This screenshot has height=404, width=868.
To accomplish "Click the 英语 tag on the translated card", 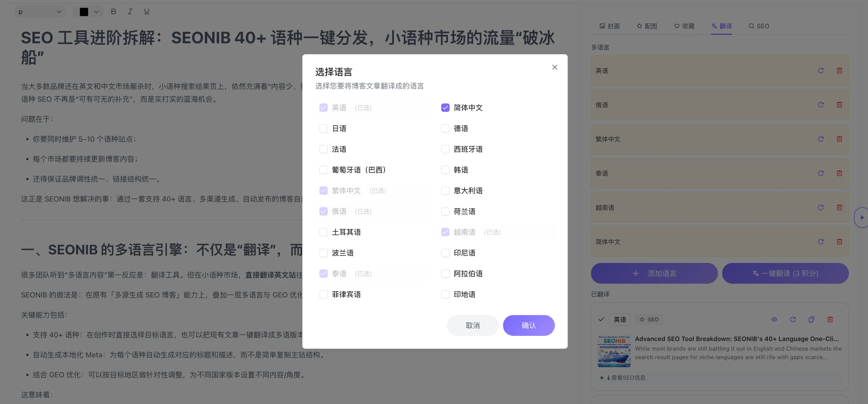I will (620, 319).
